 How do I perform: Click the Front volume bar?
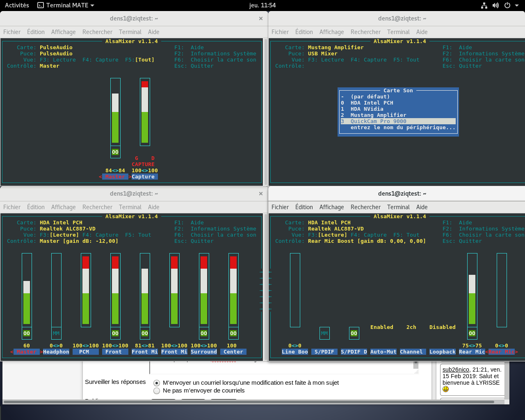tap(115, 290)
